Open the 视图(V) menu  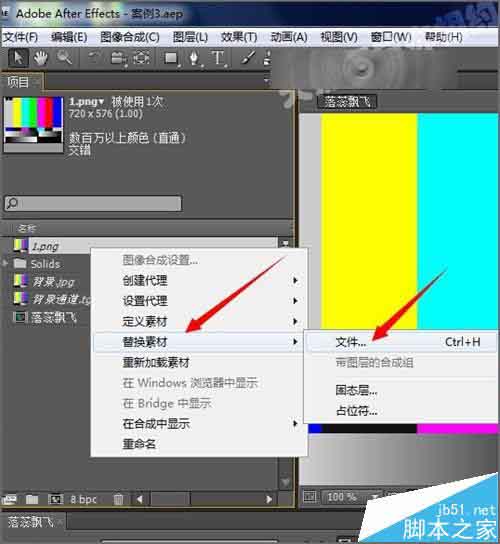pos(339,37)
